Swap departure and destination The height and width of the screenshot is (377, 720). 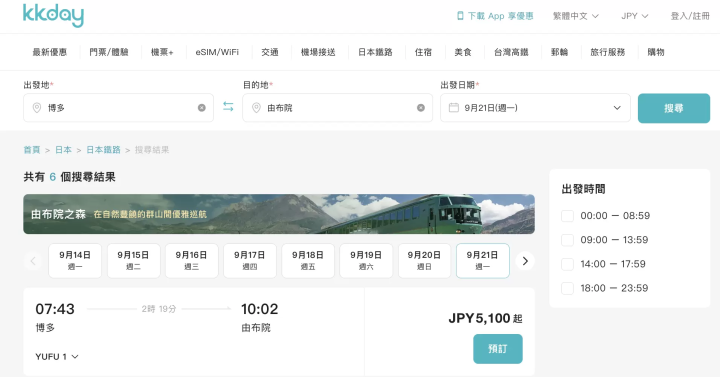tap(228, 107)
